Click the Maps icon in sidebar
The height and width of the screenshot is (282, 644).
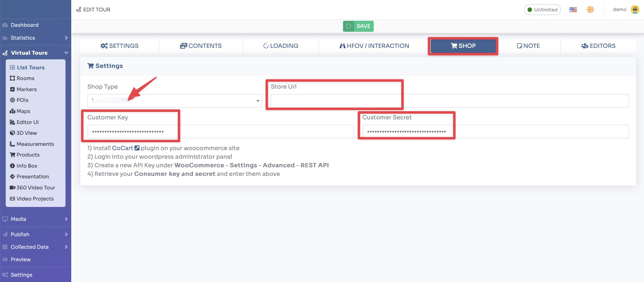point(13,111)
